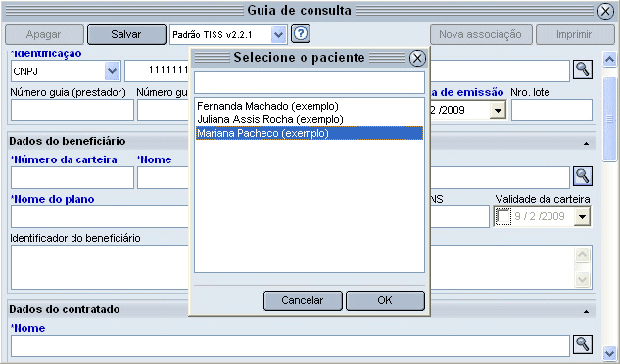Click the Número da carteira field
620x364 pixels.
tap(72, 177)
